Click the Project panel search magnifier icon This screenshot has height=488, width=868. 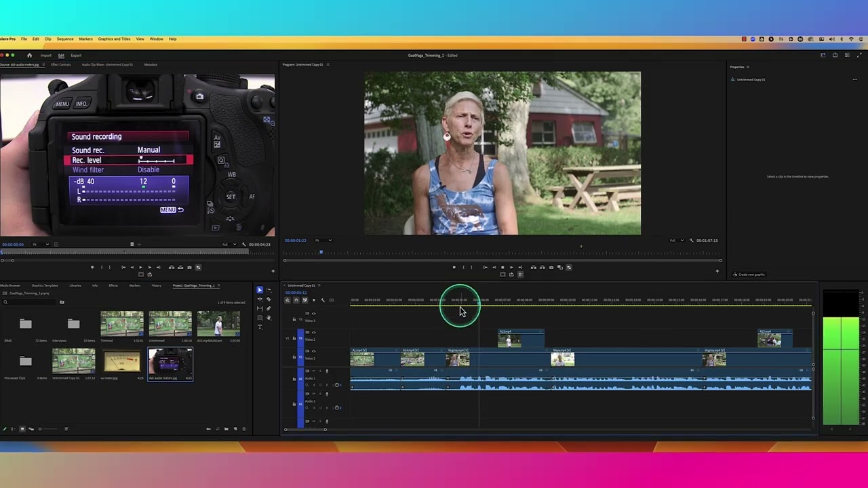5,302
